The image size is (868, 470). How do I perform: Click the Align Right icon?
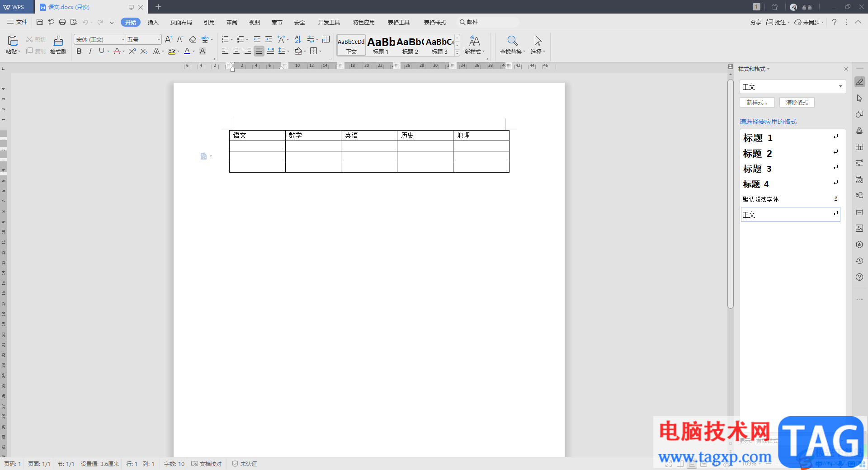tap(247, 51)
